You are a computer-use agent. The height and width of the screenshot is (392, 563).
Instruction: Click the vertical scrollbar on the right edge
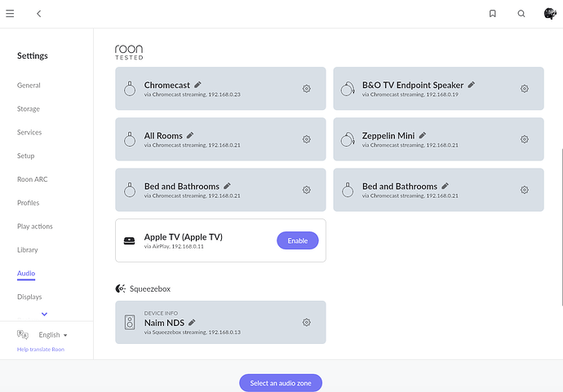pyautogui.click(x=561, y=227)
